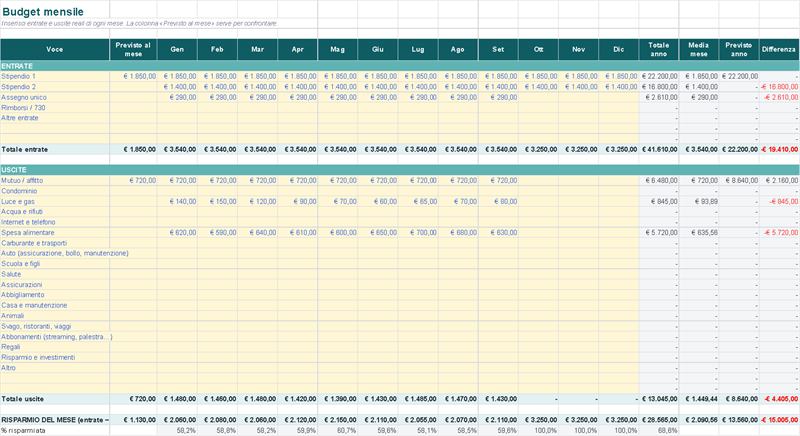Viewport: 800px width, 436px height.
Task: Select the 'Totale uscite' row label
Action: (22, 399)
